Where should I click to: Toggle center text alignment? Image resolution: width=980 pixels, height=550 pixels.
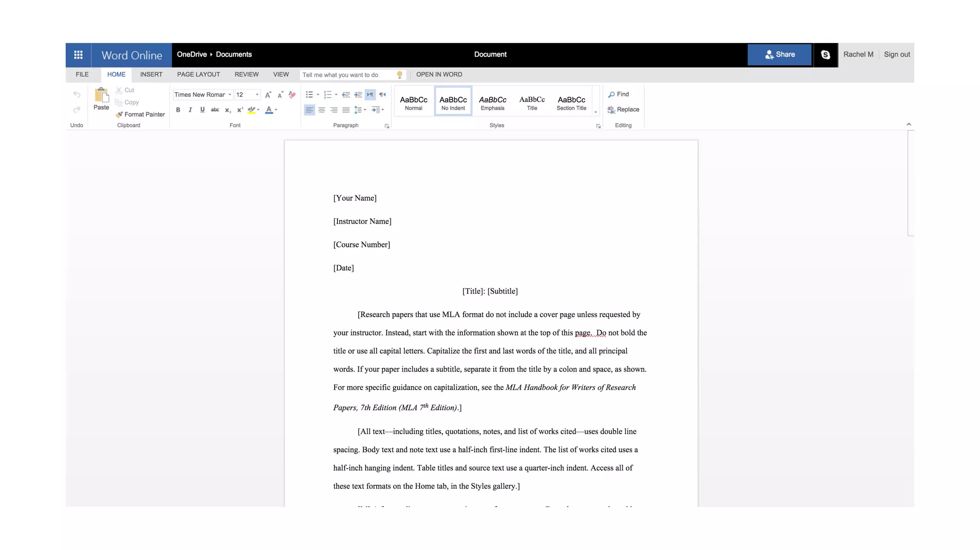[322, 110]
